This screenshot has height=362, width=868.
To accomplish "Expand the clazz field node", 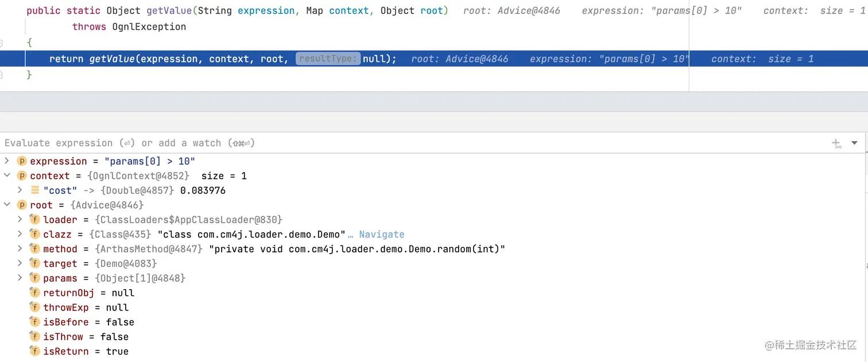I will click(20, 234).
